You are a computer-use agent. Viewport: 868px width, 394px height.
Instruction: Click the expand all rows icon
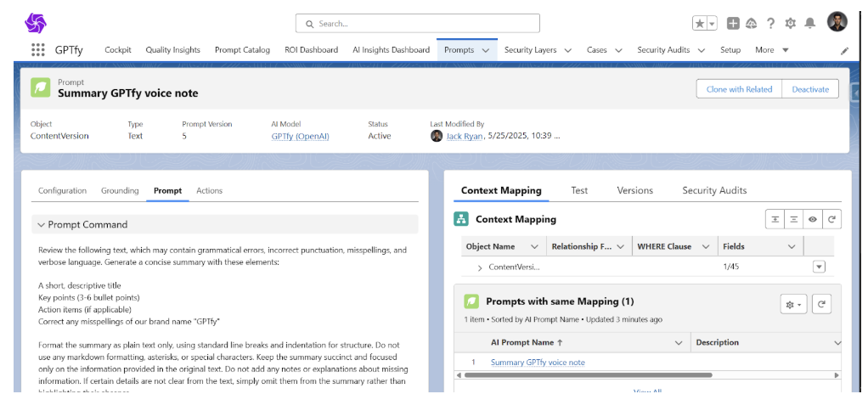775,219
